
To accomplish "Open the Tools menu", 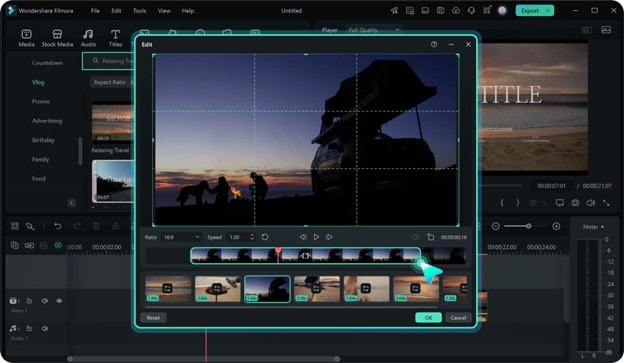I will pos(139,11).
